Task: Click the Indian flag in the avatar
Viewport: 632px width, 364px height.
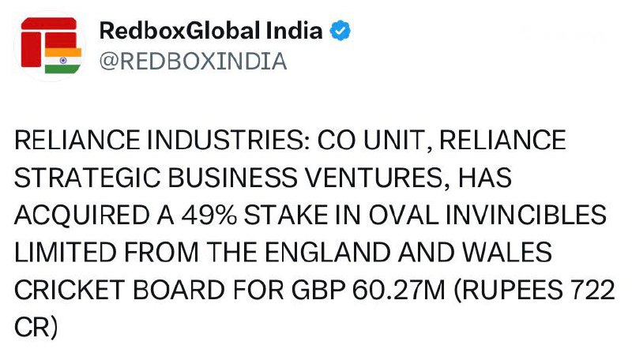Action: pyautogui.click(x=63, y=61)
